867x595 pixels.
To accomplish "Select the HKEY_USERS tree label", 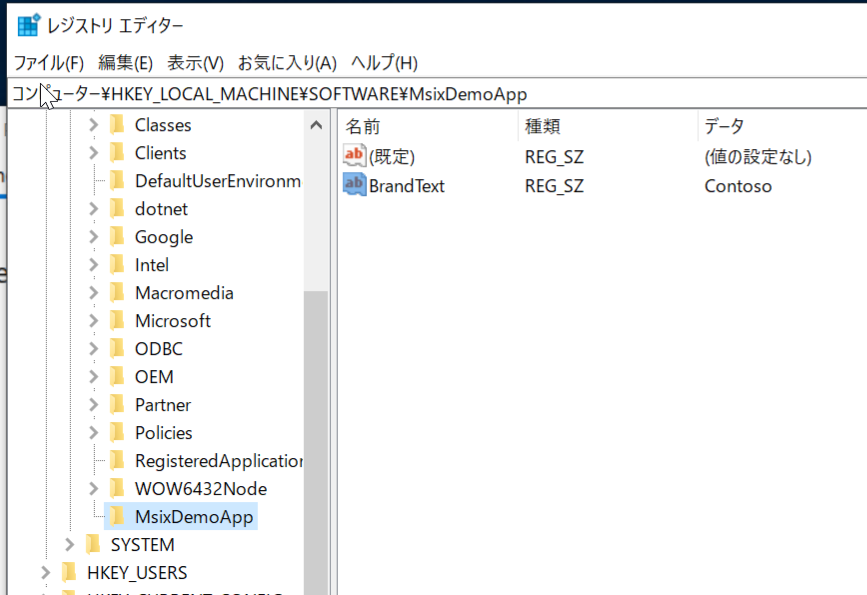I will [x=137, y=572].
